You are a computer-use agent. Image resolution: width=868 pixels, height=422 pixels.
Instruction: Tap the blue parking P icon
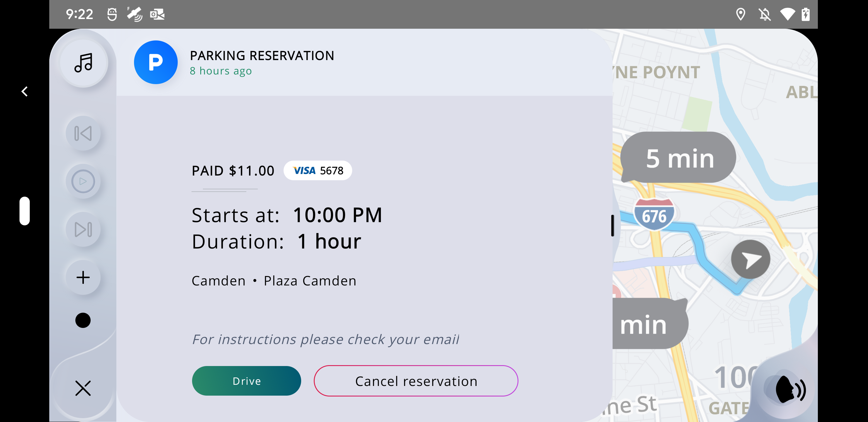pyautogui.click(x=156, y=62)
